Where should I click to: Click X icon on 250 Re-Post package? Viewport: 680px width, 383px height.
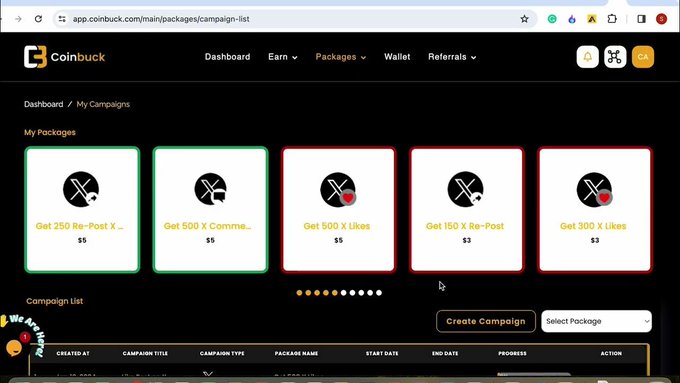click(x=81, y=189)
